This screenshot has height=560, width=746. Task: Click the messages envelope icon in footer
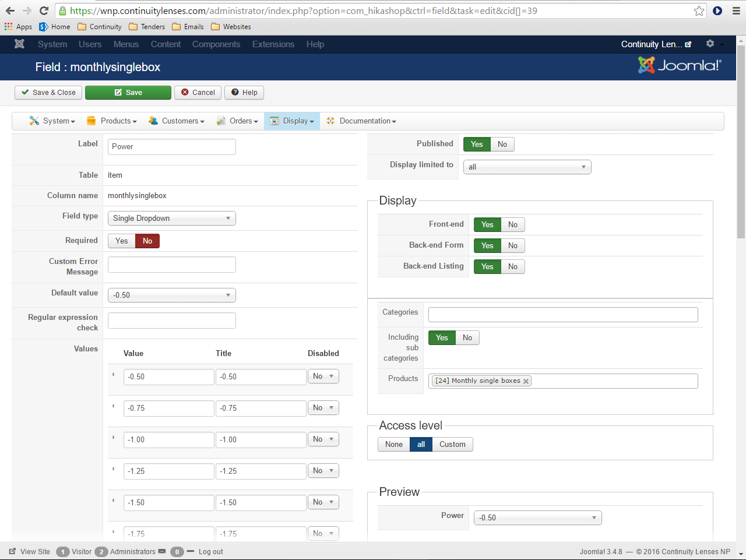click(x=162, y=551)
